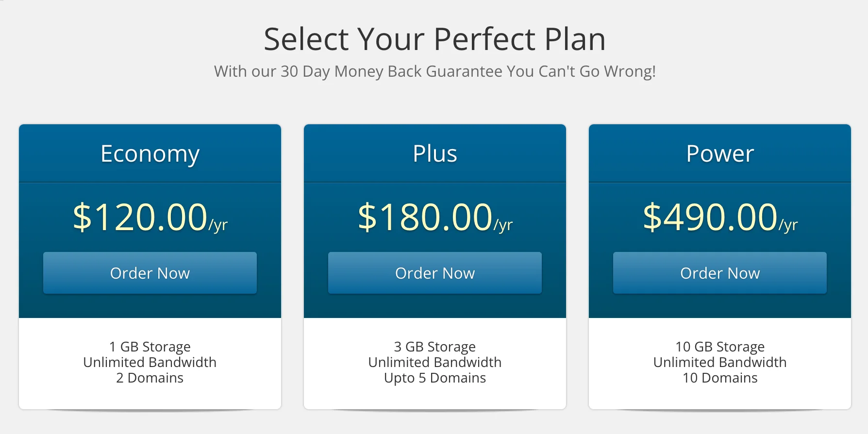Screen dimensions: 868x434
Task: Click the 'Select Your Perfect Plan' heading
Action: point(434,39)
